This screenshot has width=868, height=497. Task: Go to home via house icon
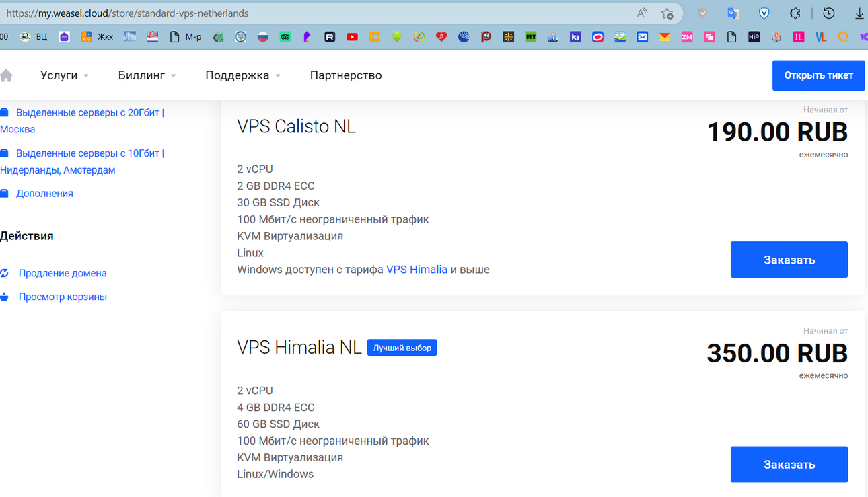[7, 75]
